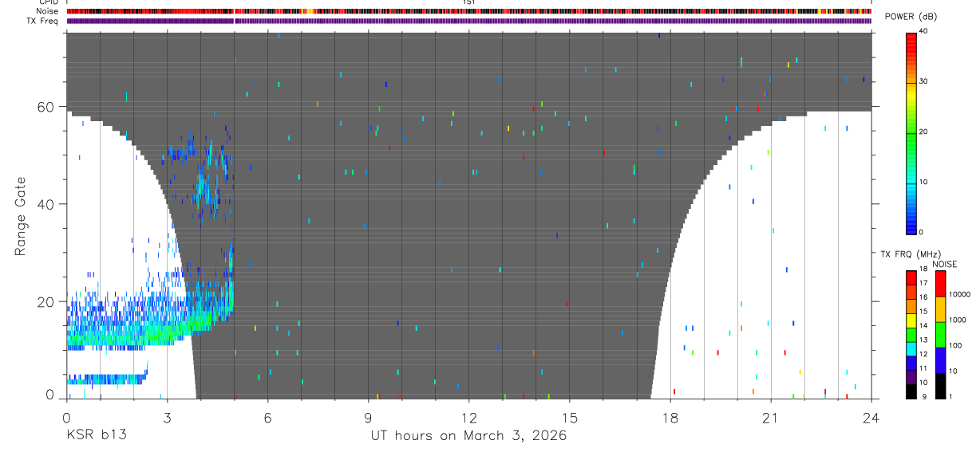980x452 pixels.
Task: Click the KSR b13 radar beam label
Action: tap(96, 436)
